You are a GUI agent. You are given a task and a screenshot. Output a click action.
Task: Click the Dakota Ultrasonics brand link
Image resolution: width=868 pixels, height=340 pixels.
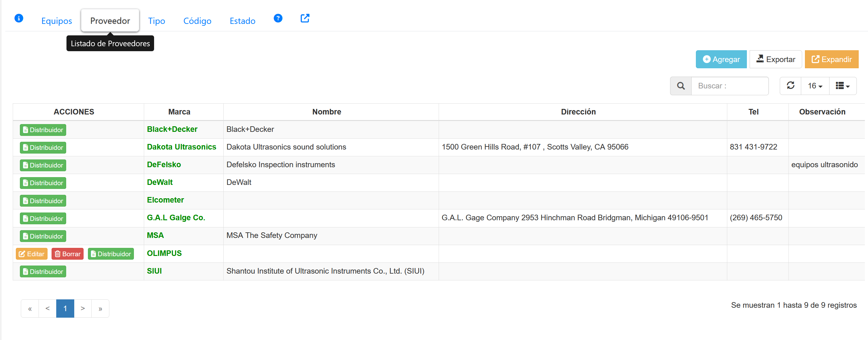[181, 147]
